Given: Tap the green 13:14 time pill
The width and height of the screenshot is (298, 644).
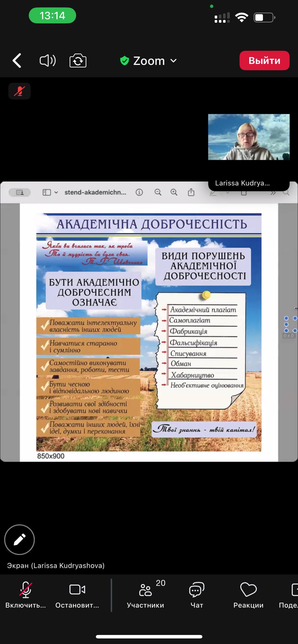Looking at the screenshot, I should (x=52, y=16).
